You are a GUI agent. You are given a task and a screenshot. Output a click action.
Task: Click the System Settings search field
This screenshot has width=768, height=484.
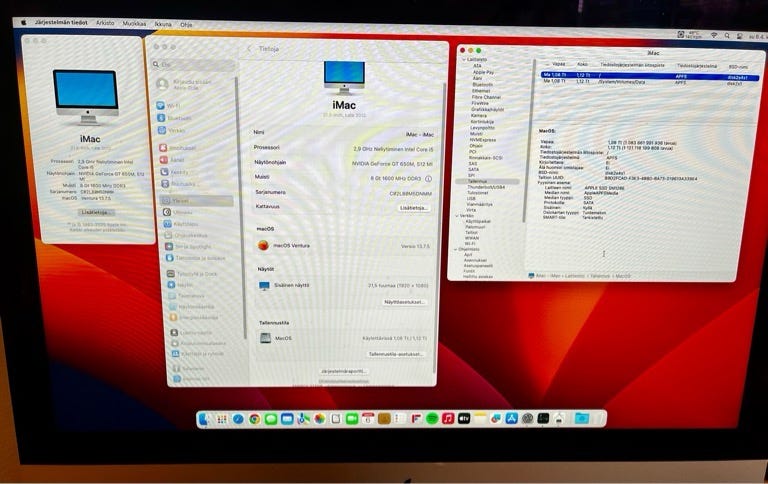192,65
